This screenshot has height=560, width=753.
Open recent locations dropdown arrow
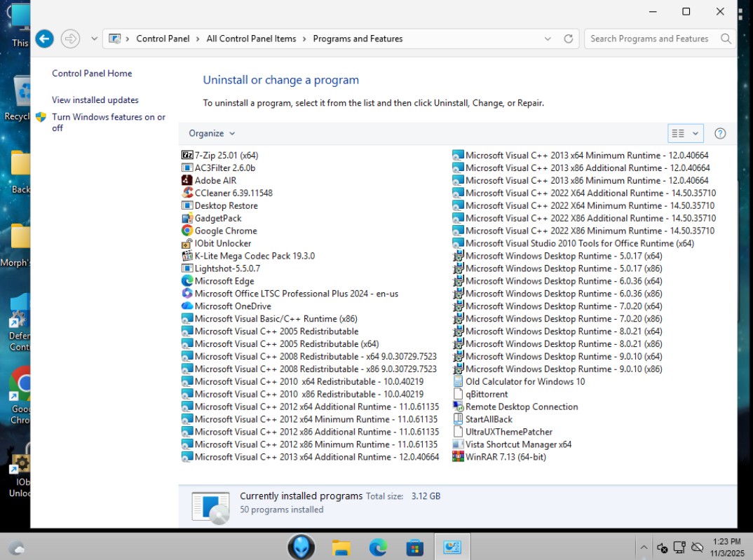pyautogui.click(x=94, y=39)
